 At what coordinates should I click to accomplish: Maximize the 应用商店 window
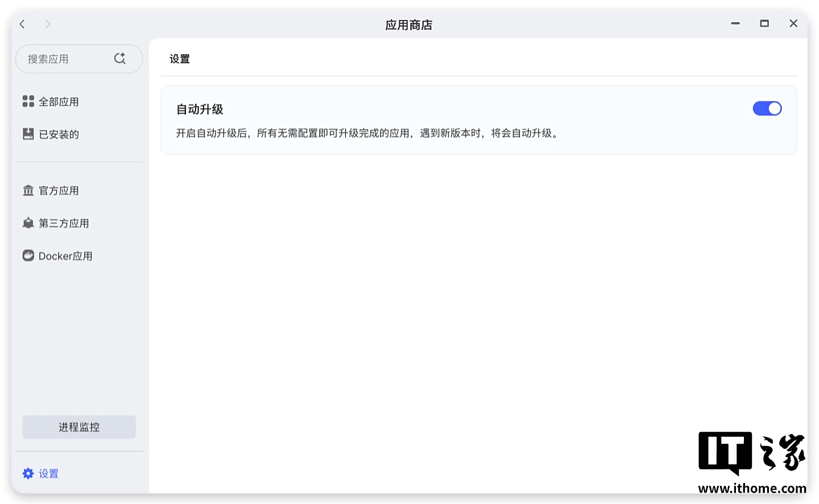click(x=764, y=24)
